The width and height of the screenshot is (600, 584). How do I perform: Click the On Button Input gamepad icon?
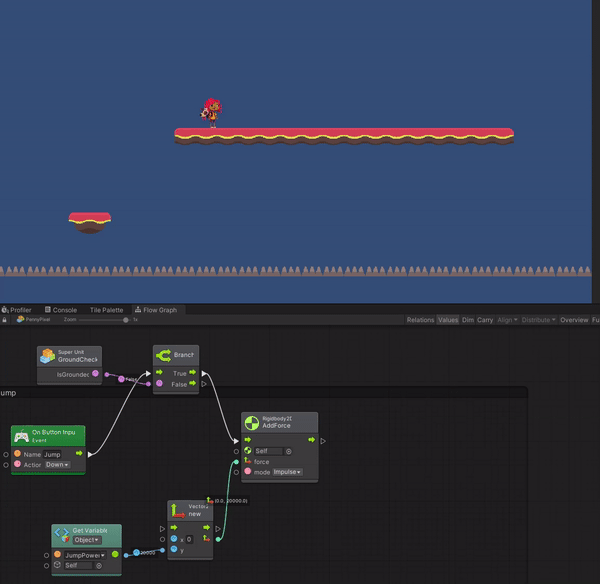(21, 436)
